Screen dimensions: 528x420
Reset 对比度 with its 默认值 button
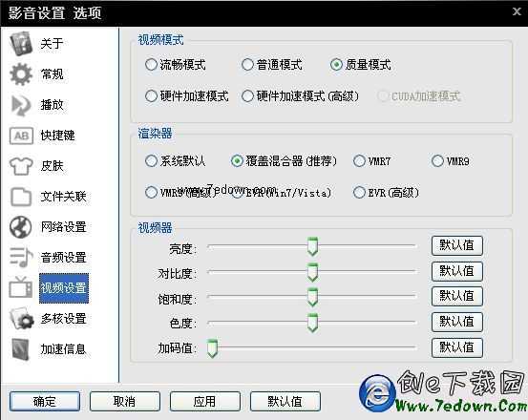pos(457,271)
